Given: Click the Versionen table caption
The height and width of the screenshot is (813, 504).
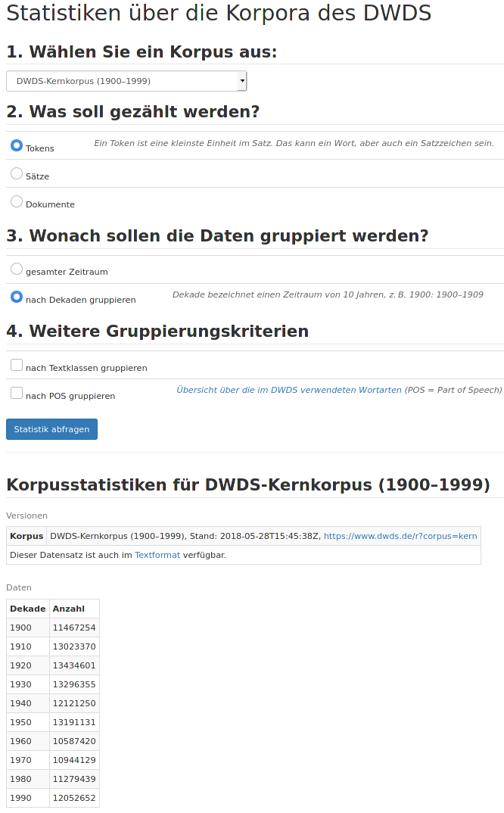Looking at the screenshot, I should [x=27, y=516].
